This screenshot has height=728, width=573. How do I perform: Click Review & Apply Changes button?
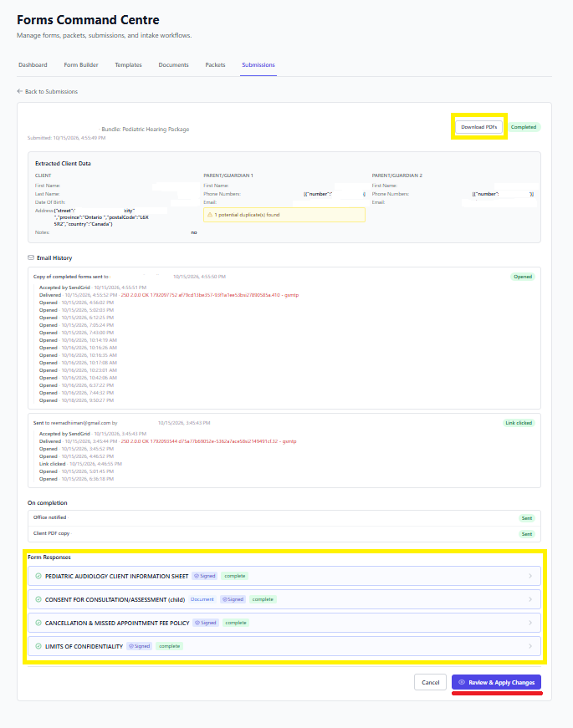point(496,683)
